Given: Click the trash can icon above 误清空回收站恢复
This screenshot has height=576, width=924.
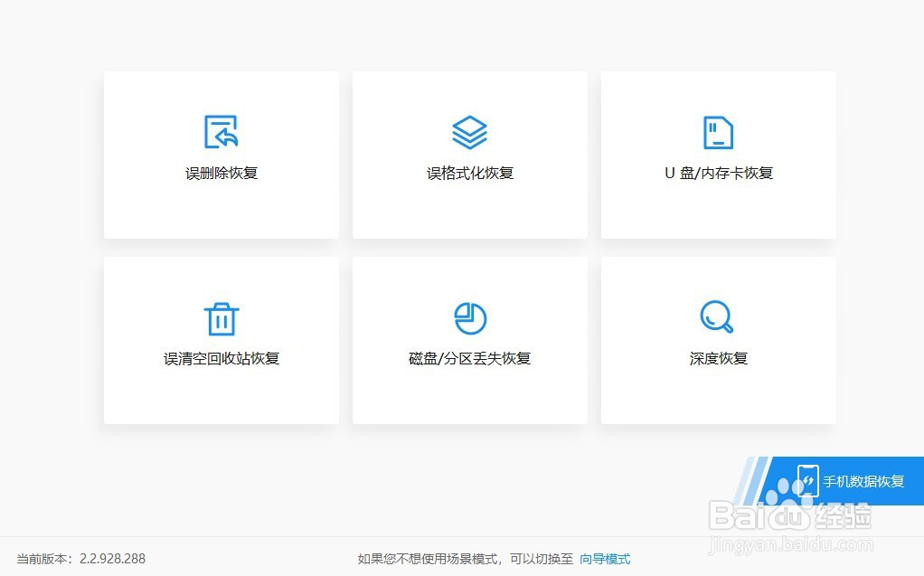Looking at the screenshot, I should (x=221, y=317).
